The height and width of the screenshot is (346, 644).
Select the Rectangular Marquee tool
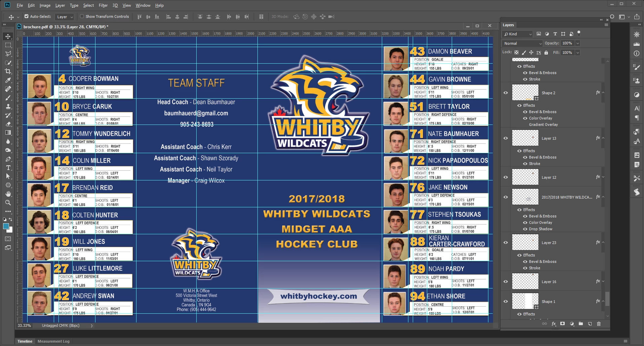pyautogui.click(x=8, y=45)
